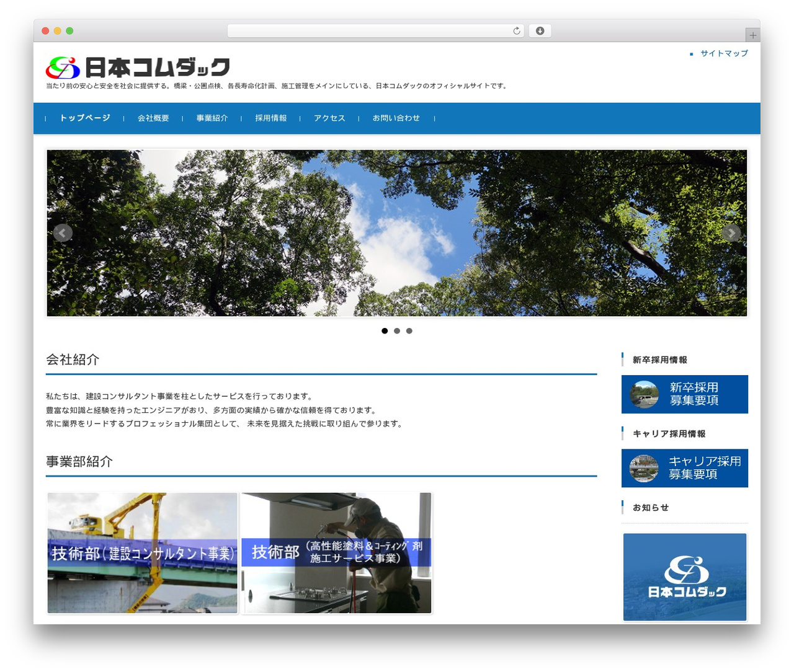This screenshot has height=672, width=794.
Task: Open the 新卒採用 募集要項 banner
Action: (x=685, y=394)
